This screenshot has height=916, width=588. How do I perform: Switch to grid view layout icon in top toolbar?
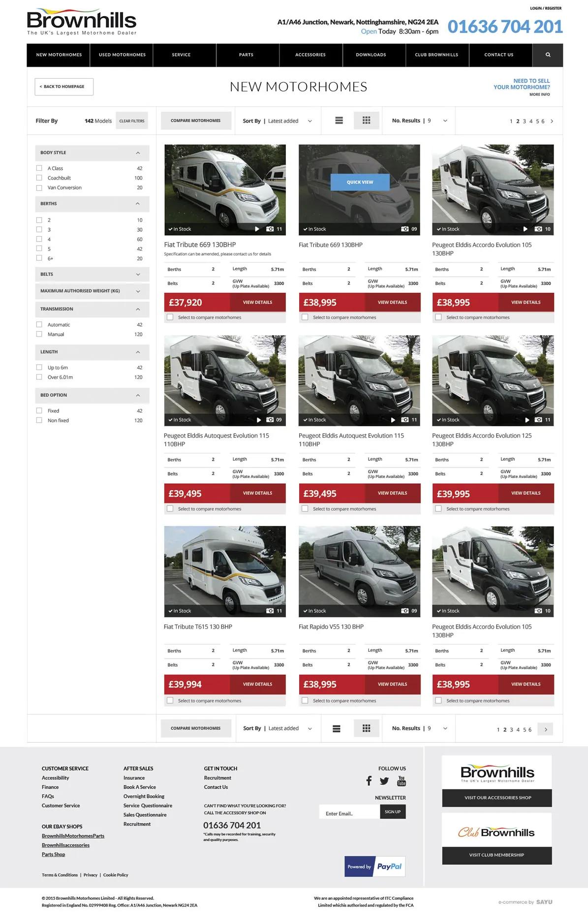click(366, 121)
